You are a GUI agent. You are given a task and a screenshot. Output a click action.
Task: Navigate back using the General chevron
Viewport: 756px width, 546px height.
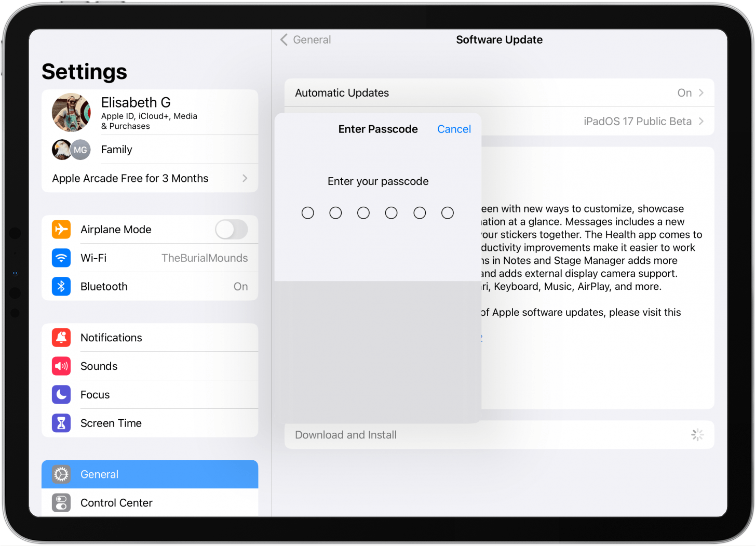pos(284,39)
